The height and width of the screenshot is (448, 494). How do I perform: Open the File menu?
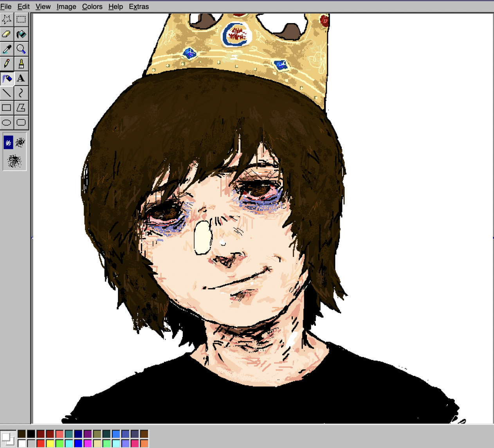point(6,7)
